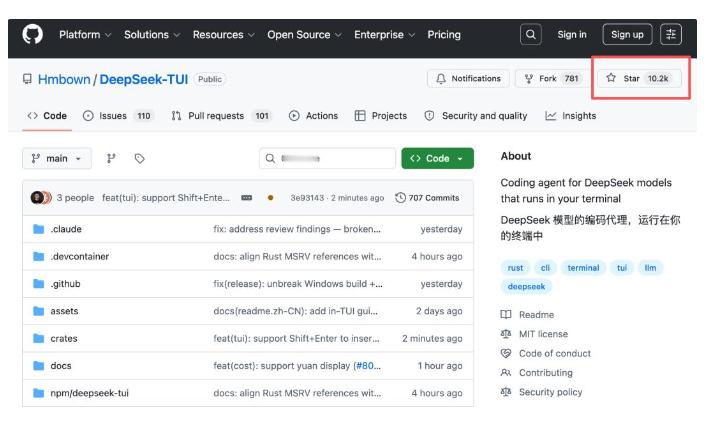
Task: Switch to the Insights tab
Action: tap(570, 116)
